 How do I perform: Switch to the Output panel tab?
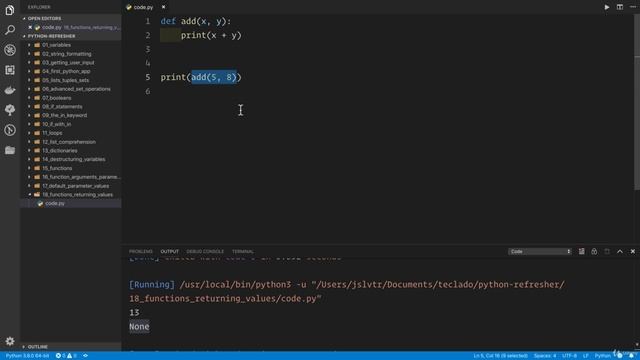pyautogui.click(x=169, y=251)
